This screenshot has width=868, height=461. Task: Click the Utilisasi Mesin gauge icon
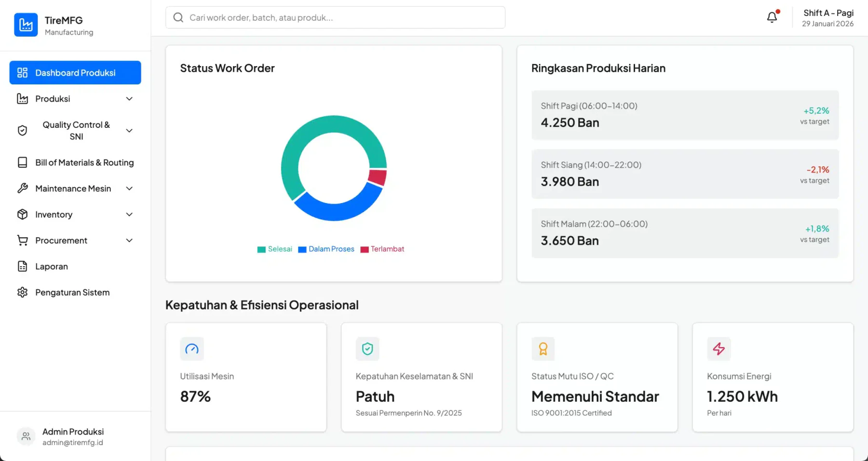click(192, 349)
